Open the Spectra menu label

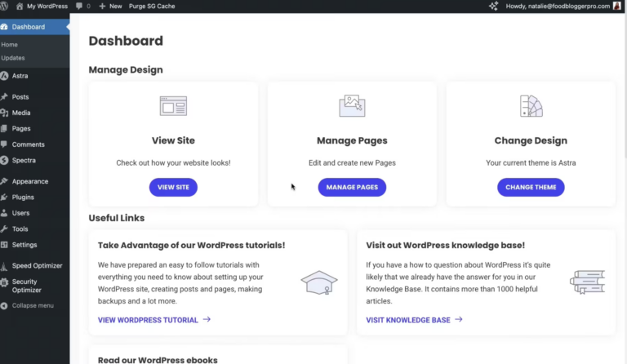point(24,160)
